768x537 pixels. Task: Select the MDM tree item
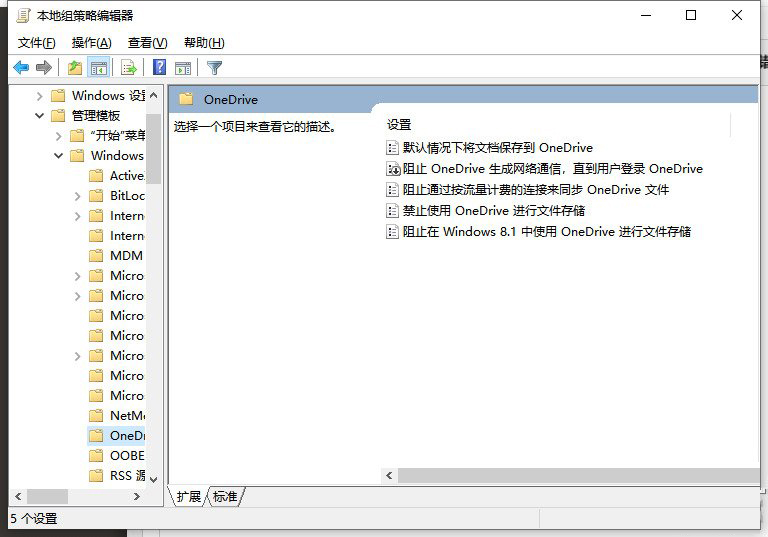click(126, 256)
